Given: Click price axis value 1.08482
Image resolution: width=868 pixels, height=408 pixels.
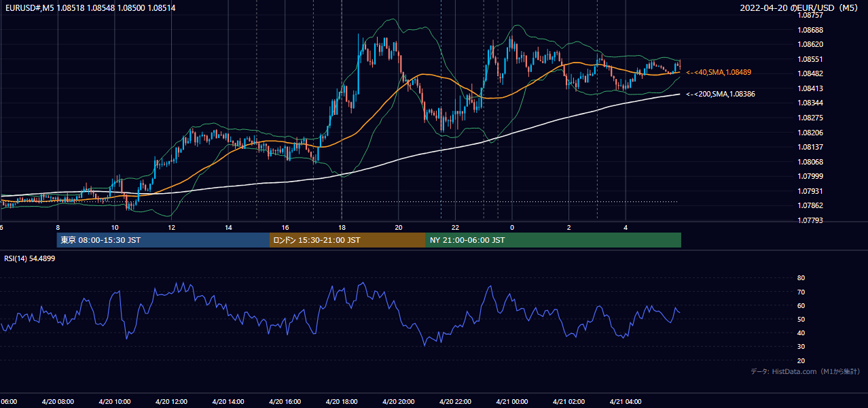Looking at the screenshot, I should (x=810, y=73).
